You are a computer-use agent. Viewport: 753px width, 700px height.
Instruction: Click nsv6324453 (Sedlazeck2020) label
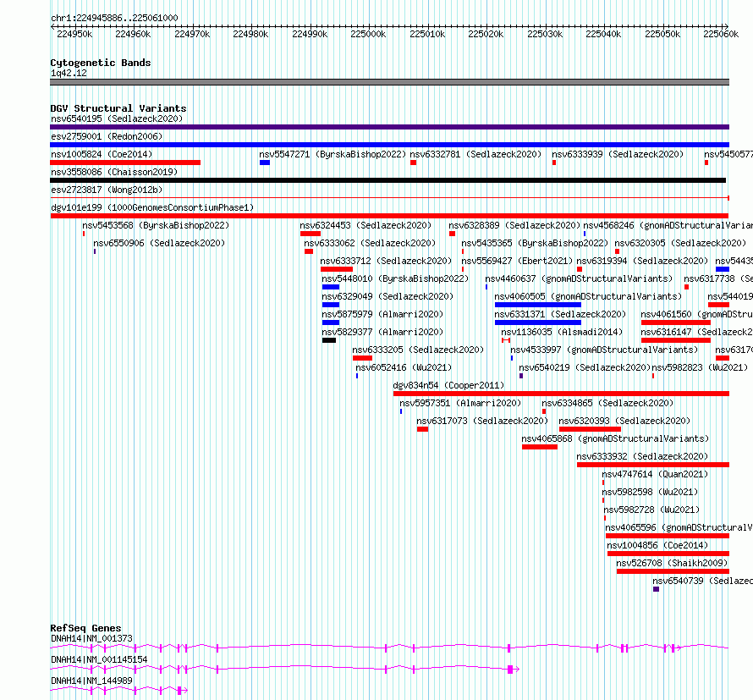(366, 225)
